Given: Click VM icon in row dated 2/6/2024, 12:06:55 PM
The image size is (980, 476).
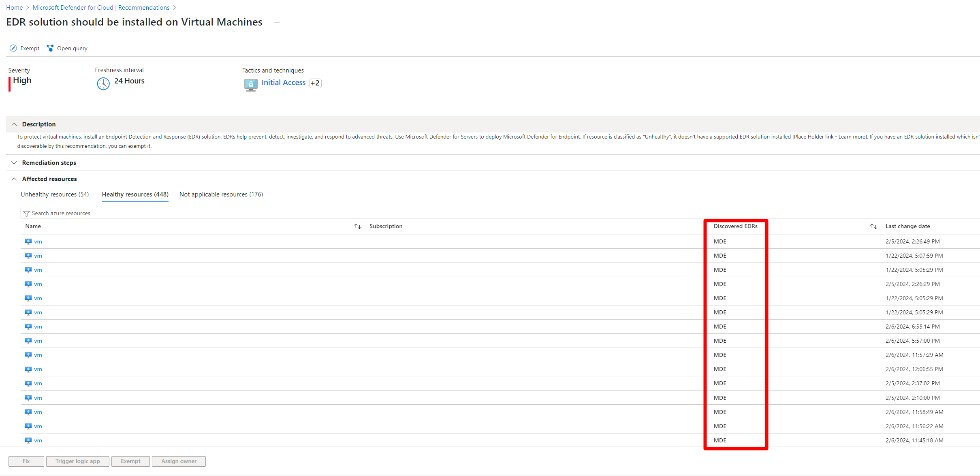Looking at the screenshot, I should (x=28, y=369).
